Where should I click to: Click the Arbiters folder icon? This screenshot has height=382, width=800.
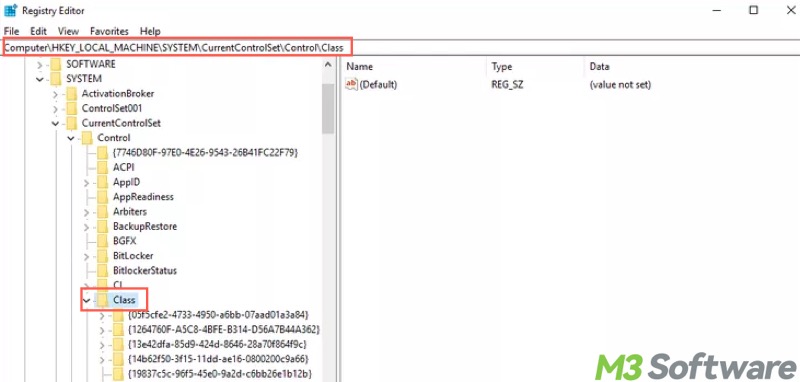[x=103, y=212]
